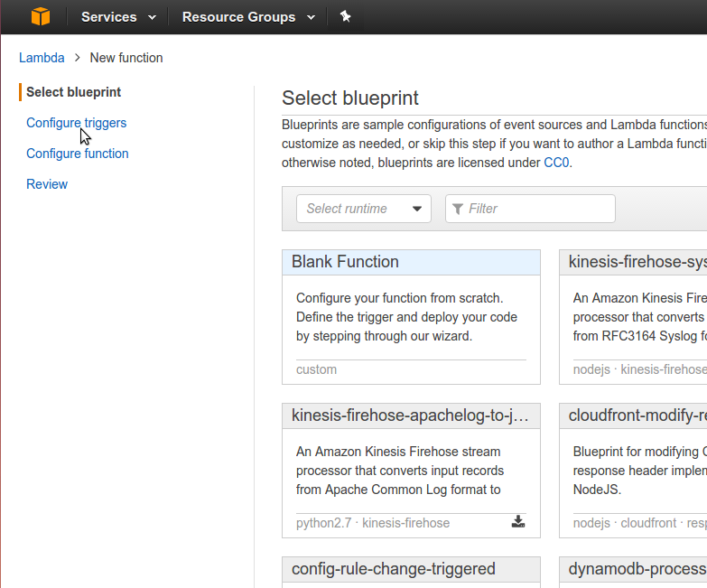The image size is (707, 588).
Task: Click the 'python2.7 · kinesis-firehose' tag text
Action: tap(373, 523)
